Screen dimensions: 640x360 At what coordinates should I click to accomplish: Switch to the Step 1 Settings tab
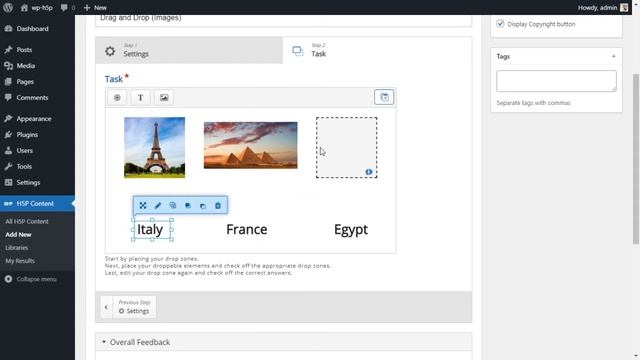(189, 50)
